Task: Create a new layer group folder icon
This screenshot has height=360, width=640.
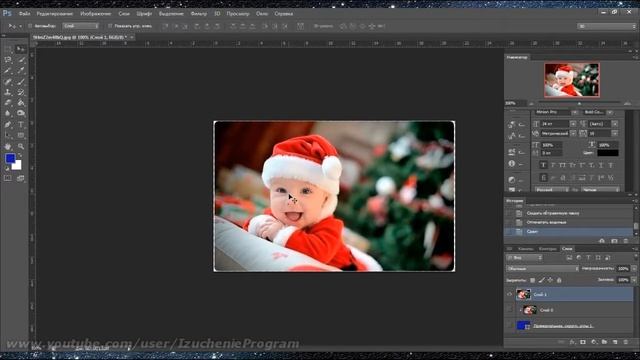Action: (604, 342)
